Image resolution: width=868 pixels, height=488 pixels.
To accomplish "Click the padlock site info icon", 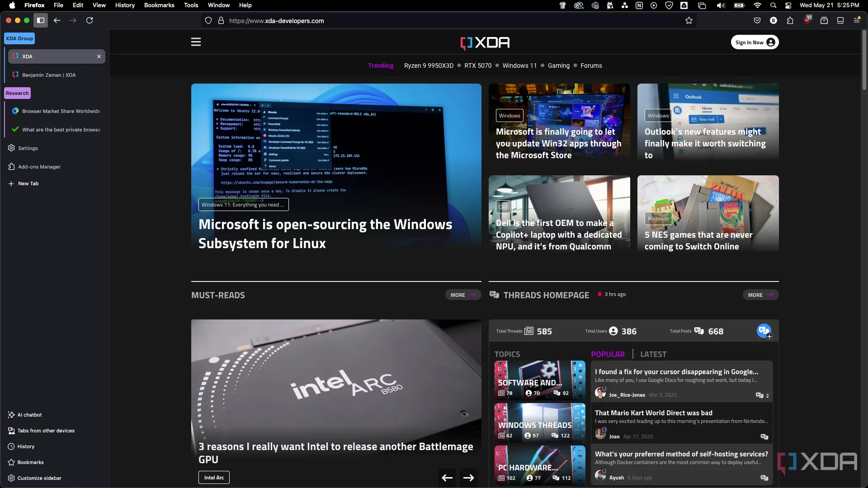I will pos(221,21).
